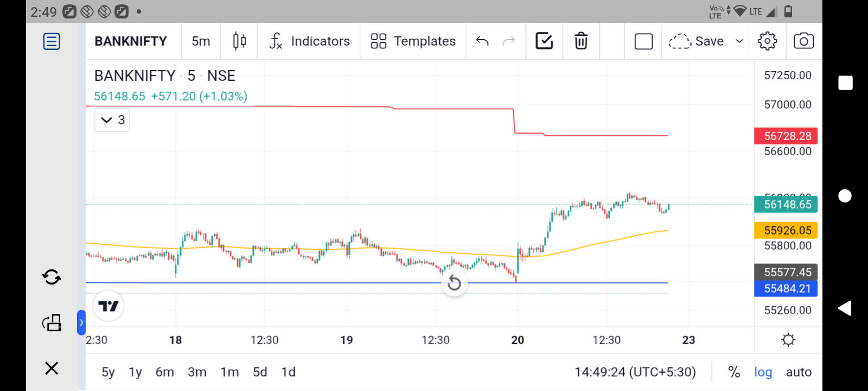
Task: Click the +571.20 (+1.03%) change value
Action: tap(199, 96)
